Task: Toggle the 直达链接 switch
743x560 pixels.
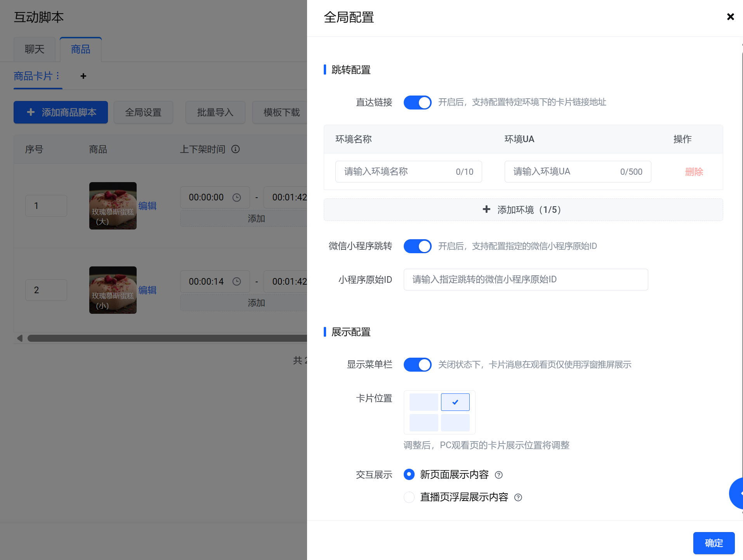Action: (417, 103)
